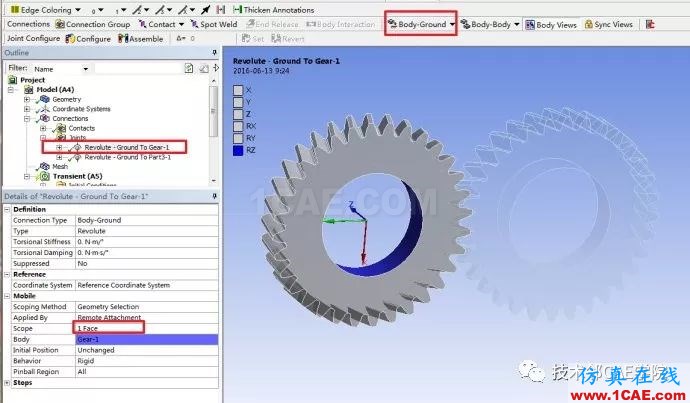The image size is (690, 403).
Task: Select Revolute - Ground To Part3-1 joint
Action: coord(128,157)
